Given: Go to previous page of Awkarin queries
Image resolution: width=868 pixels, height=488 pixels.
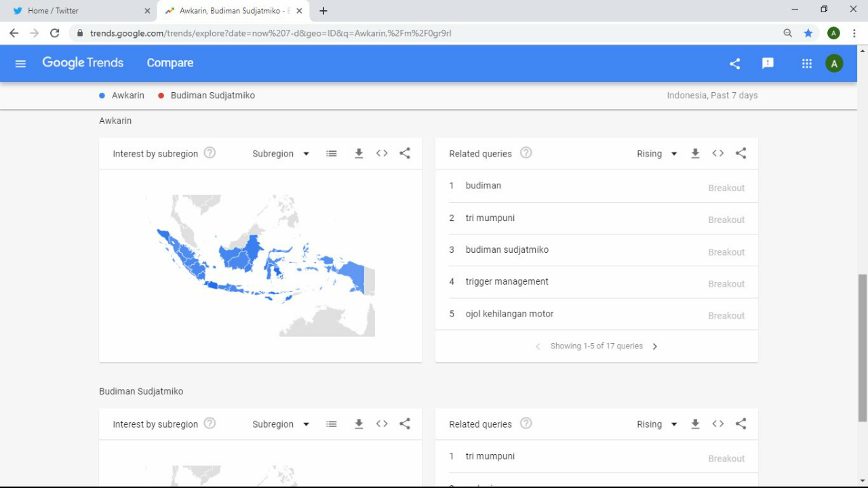Looking at the screenshot, I should coord(538,346).
